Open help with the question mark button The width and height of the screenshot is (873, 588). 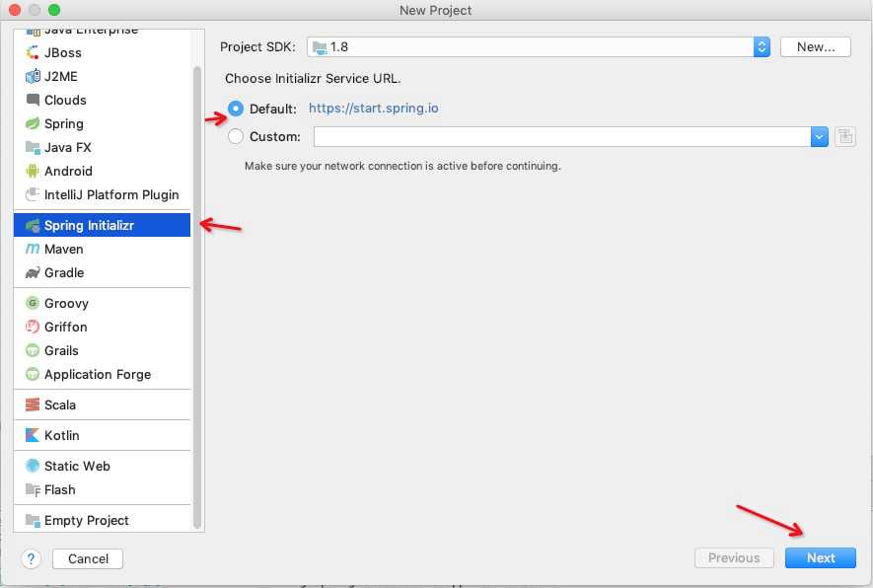(32, 558)
